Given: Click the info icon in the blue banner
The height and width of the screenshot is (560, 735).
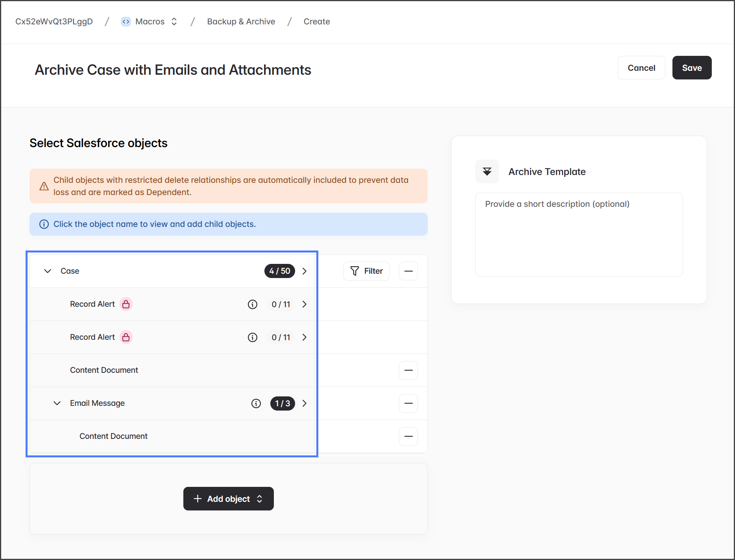Looking at the screenshot, I should click(x=44, y=224).
